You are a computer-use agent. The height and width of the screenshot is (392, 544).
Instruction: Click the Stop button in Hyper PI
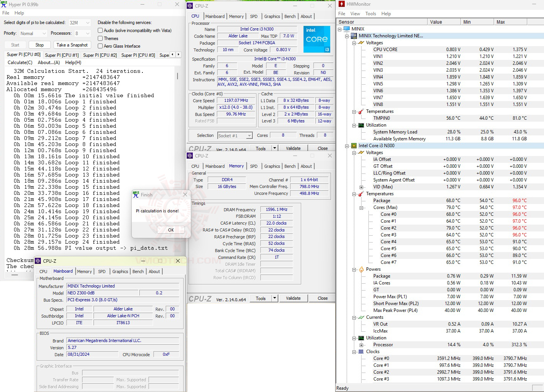[40, 45]
